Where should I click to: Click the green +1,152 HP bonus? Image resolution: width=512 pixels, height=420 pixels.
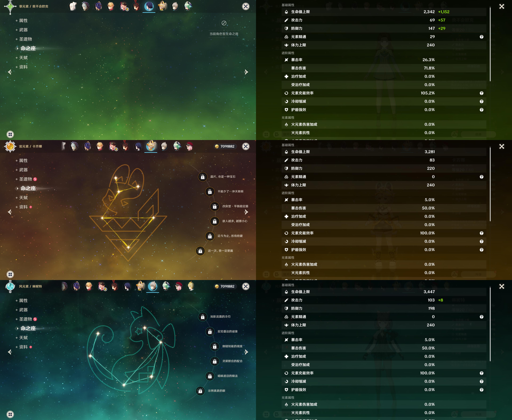[x=444, y=12]
